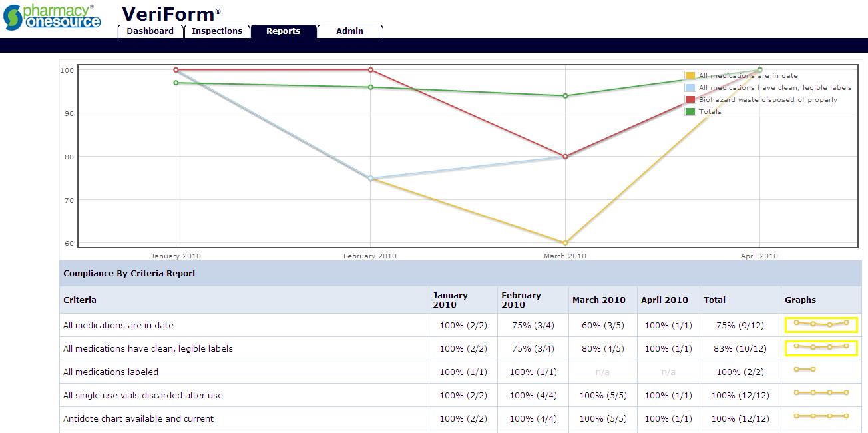This screenshot has width=868, height=433.
Task: Click the green April 2010 data point marker
Action: tap(759, 69)
